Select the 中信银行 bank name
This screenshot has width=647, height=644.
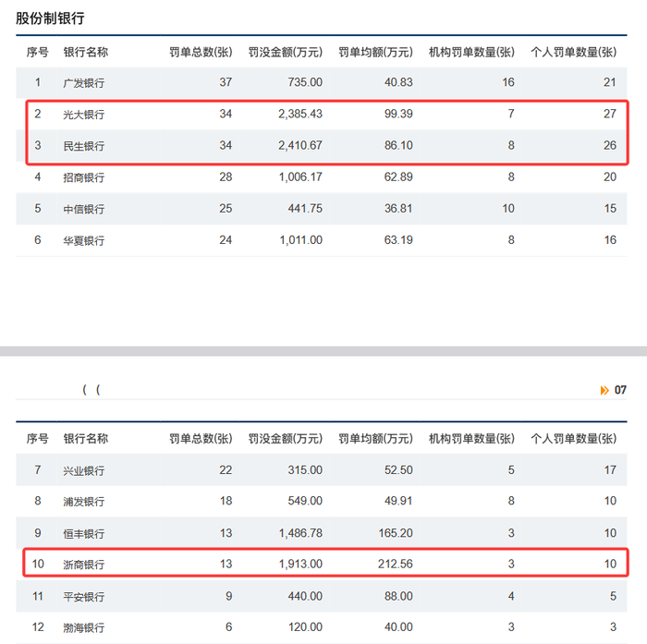[x=84, y=209]
